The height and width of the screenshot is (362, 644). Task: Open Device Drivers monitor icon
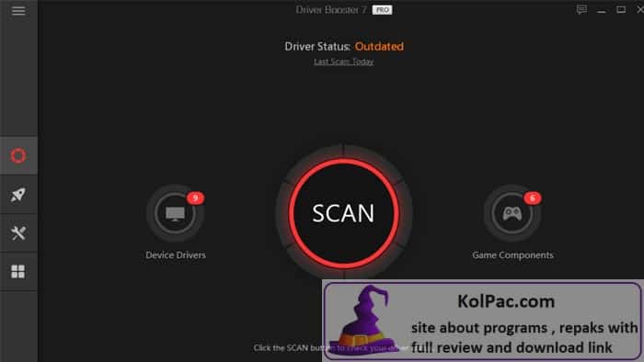click(x=176, y=213)
